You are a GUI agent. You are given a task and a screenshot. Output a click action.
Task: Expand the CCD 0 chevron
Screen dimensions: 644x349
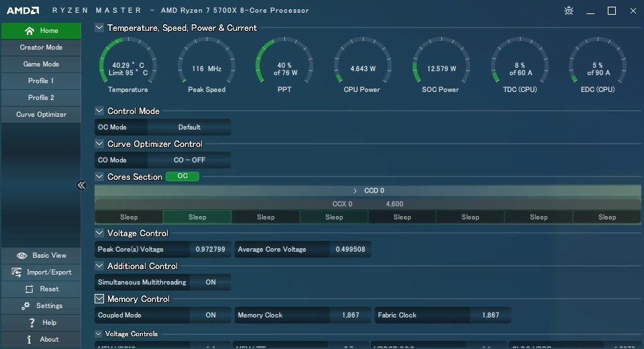(x=355, y=191)
